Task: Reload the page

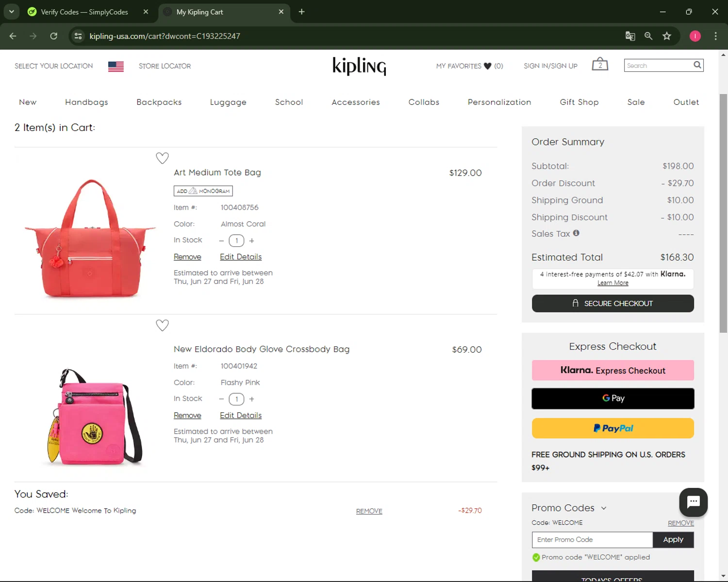Action: pyautogui.click(x=54, y=36)
